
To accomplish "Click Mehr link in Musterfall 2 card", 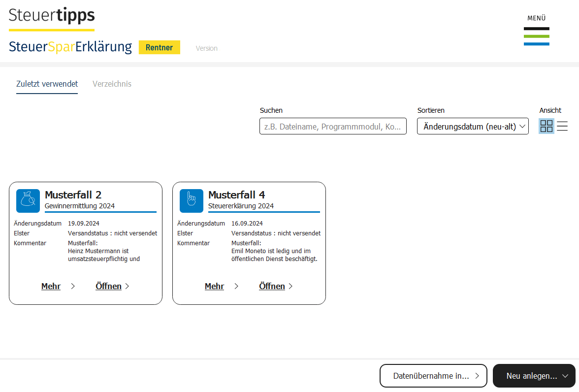I will (51, 286).
